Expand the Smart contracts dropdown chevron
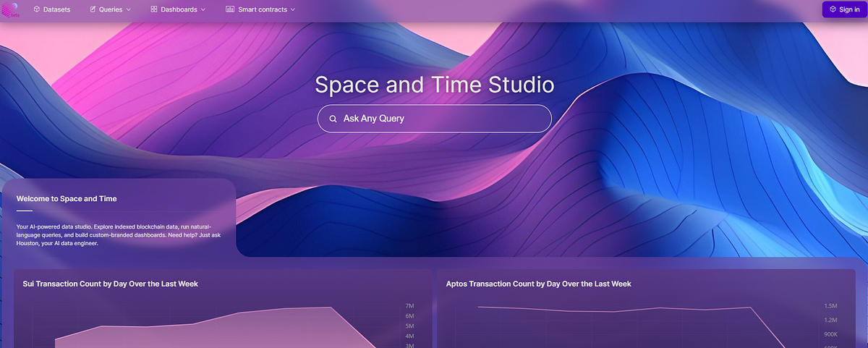868x348 pixels. pyautogui.click(x=293, y=9)
